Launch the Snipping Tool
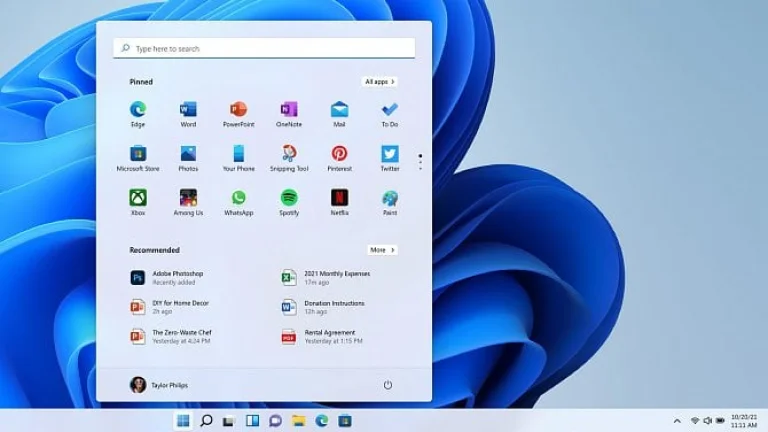This screenshot has height=432, width=768. [x=289, y=158]
